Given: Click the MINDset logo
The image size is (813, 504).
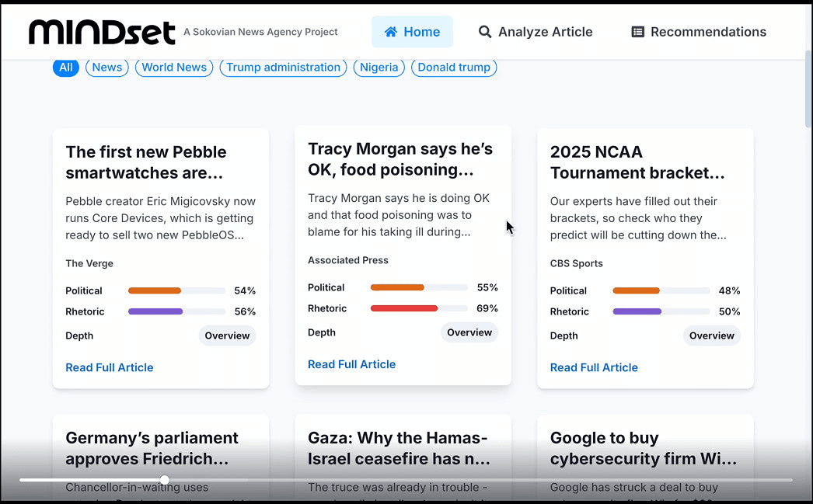Looking at the screenshot, I should [101, 32].
